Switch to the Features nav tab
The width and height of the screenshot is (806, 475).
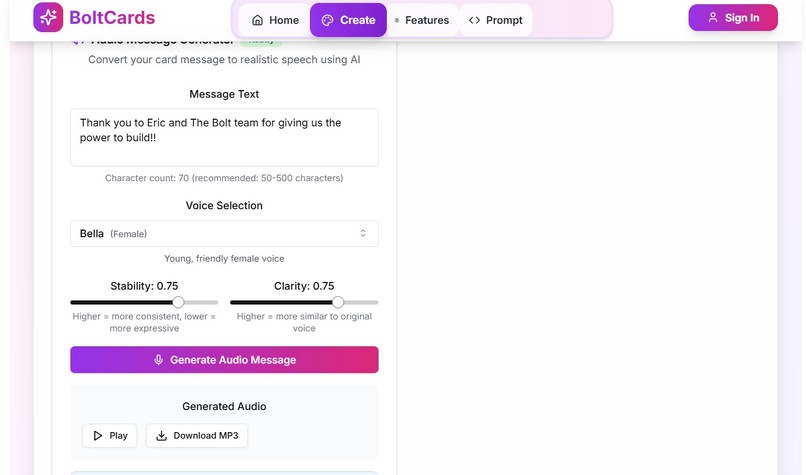[422, 20]
